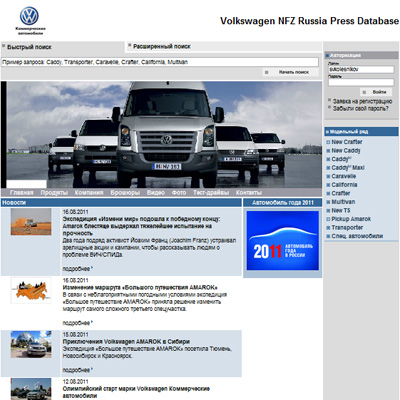Open Caddy Maxi model link
The image size is (400, 400).
coord(348,167)
